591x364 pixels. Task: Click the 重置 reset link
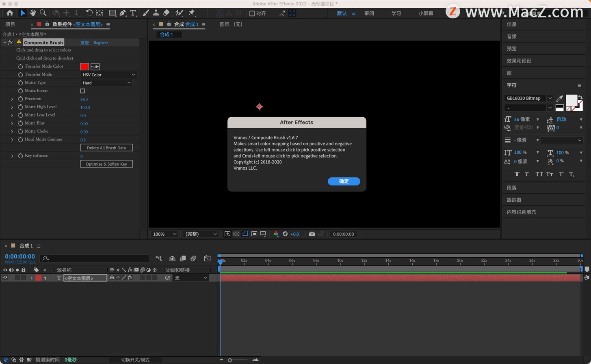pyautogui.click(x=84, y=43)
